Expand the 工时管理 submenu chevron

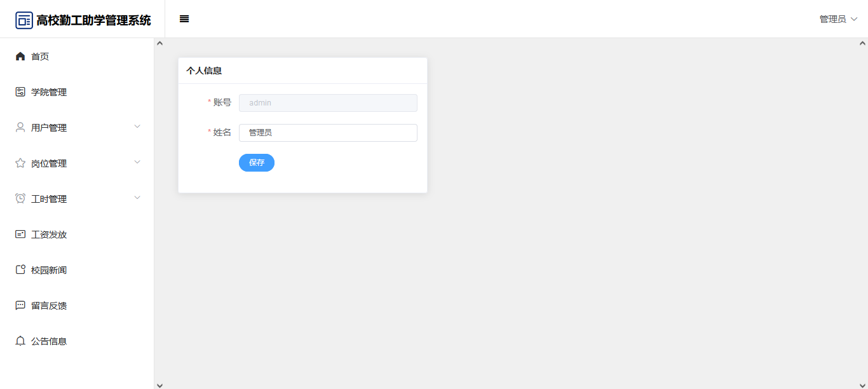(137, 198)
